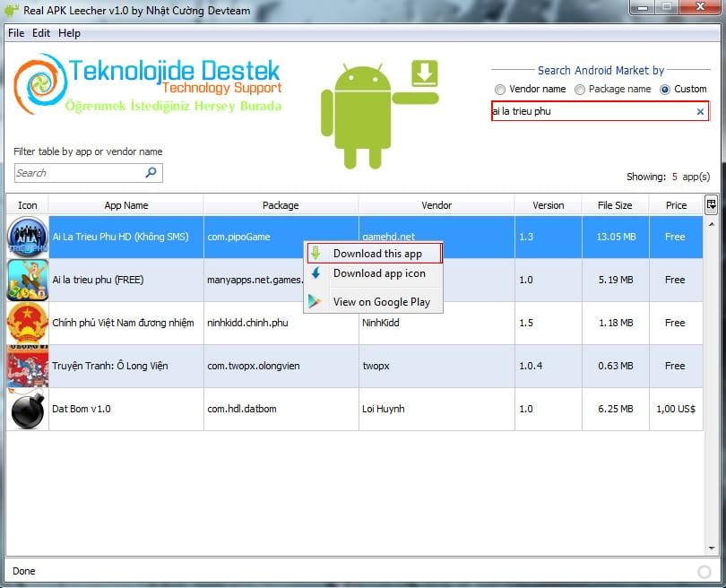The width and height of the screenshot is (726, 588).
Task: Click file size cell '13.05 MB'
Action: click(x=616, y=237)
